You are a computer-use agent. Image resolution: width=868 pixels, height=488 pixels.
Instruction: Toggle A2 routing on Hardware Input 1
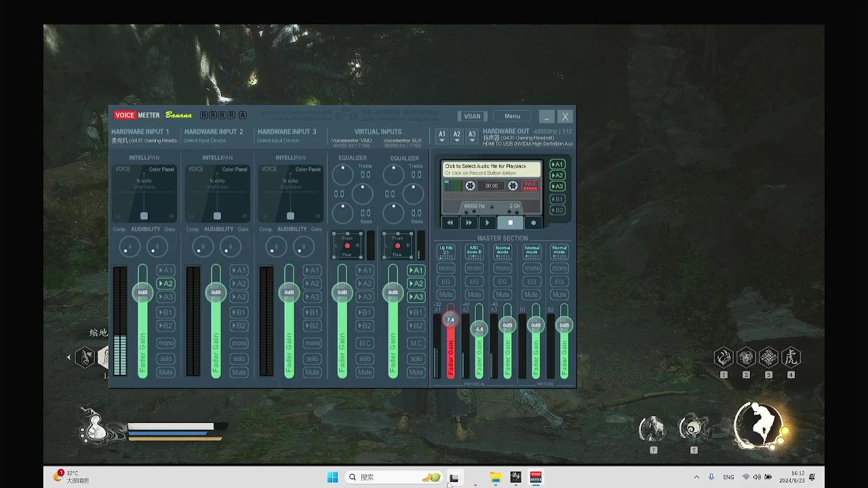[166, 283]
